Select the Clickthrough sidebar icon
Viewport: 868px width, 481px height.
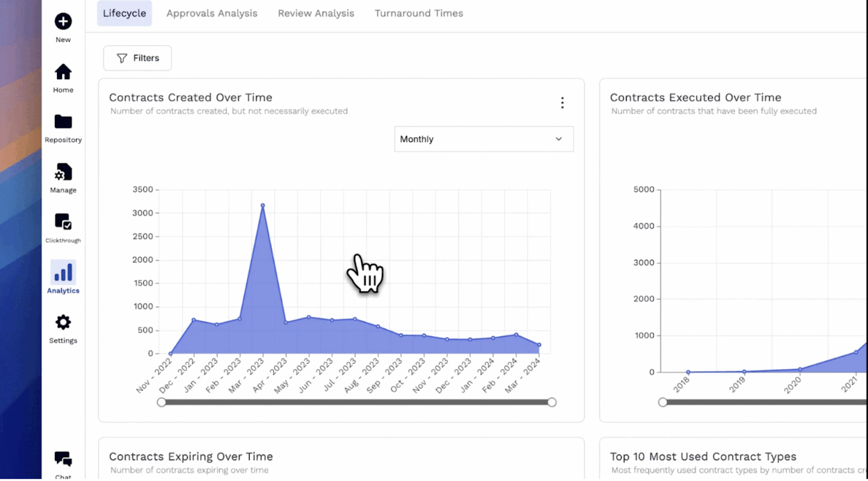pos(63,222)
